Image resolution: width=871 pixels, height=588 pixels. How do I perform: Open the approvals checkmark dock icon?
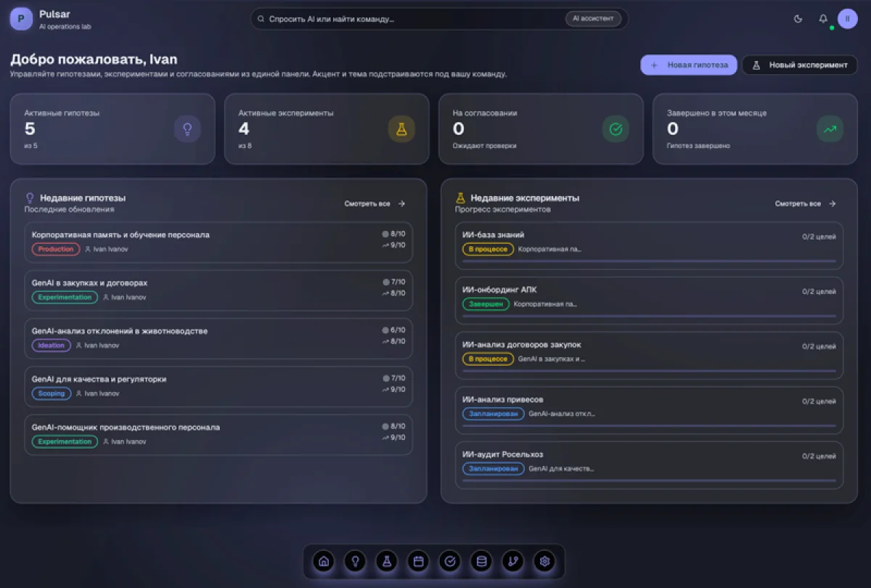pos(450,561)
